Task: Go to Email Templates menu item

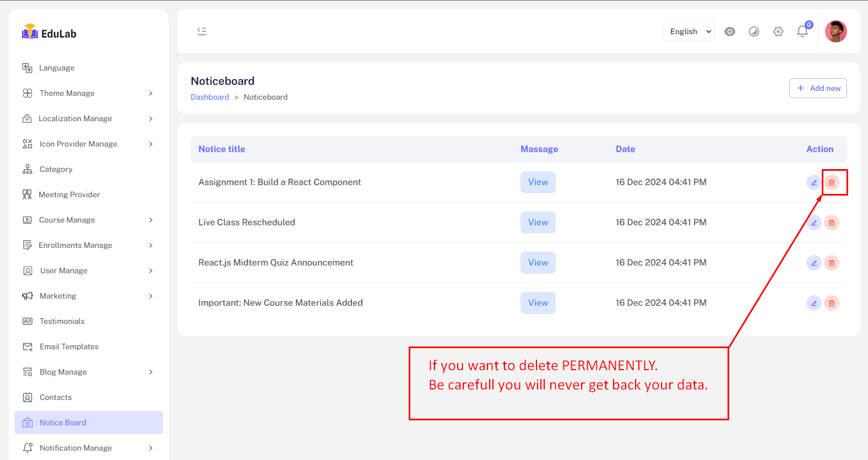Action: (x=69, y=347)
